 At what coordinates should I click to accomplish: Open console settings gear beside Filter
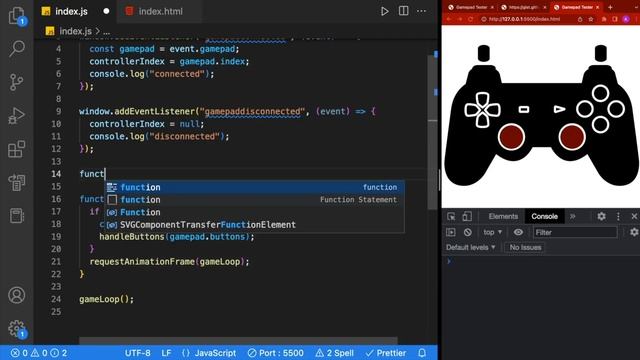pyautogui.click(x=634, y=232)
